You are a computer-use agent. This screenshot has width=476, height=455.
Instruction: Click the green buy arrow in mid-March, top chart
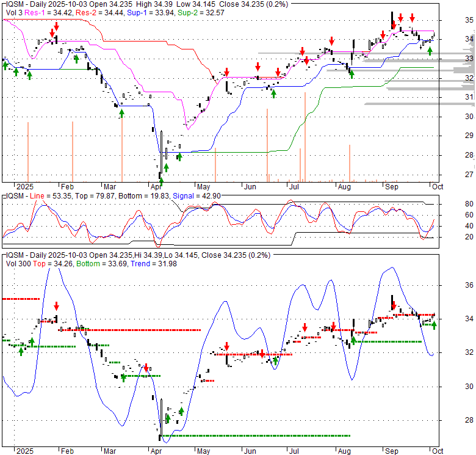click(x=121, y=112)
